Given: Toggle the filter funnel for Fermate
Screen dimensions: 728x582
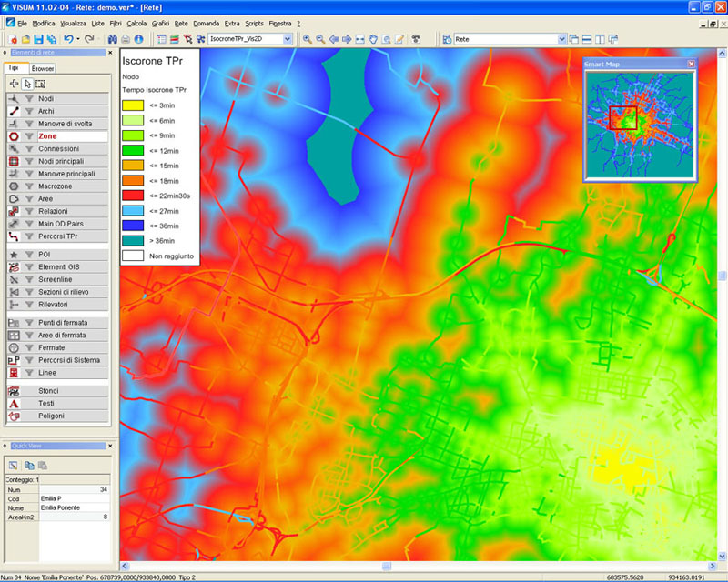Looking at the screenshot, I should click(x=29, y=348).
